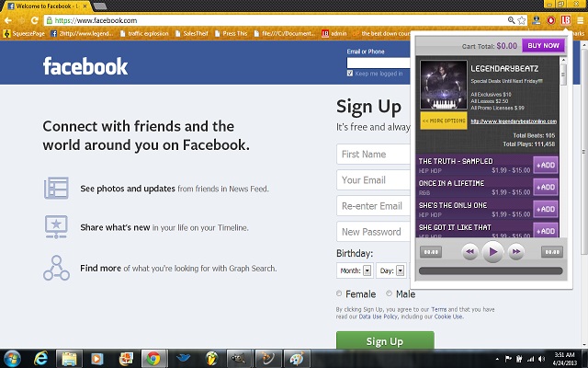Open the Terms link
Image resolution: width=588 pixels, height=368 pixels.
pos(439,309)
